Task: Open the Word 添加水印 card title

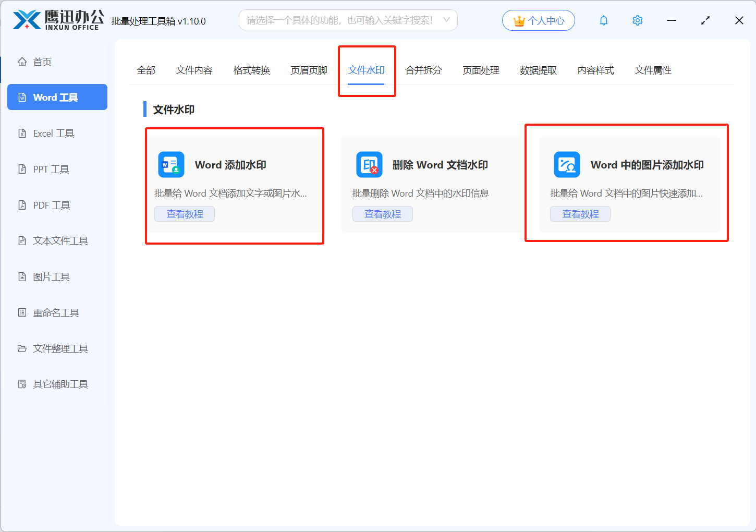Action: pyautogui.click(x=230, y=165)
